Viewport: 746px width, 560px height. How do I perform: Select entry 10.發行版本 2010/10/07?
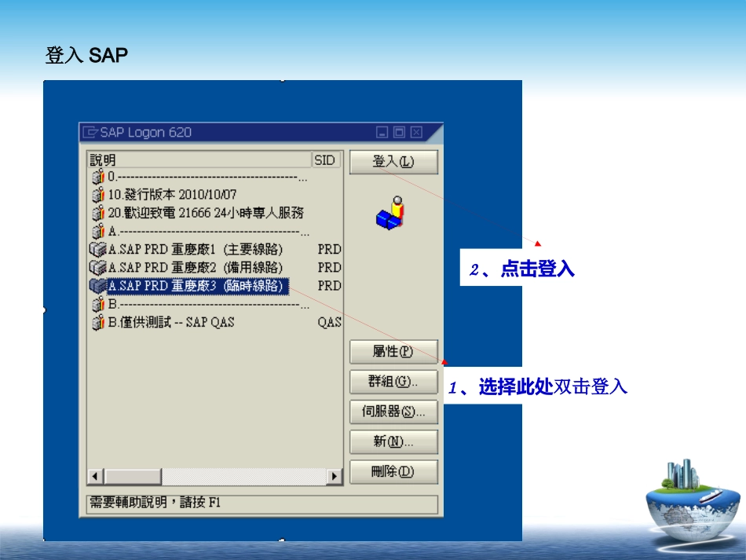(172, 195)
